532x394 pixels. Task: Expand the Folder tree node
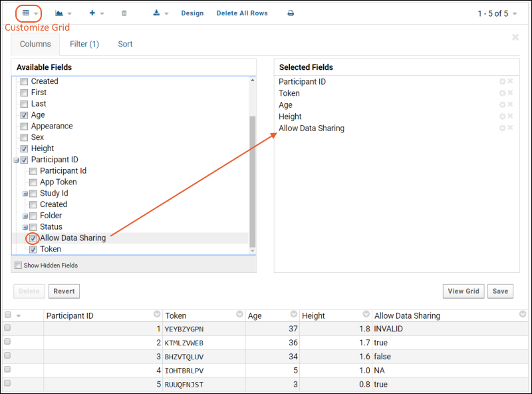(x=25, y=216)
